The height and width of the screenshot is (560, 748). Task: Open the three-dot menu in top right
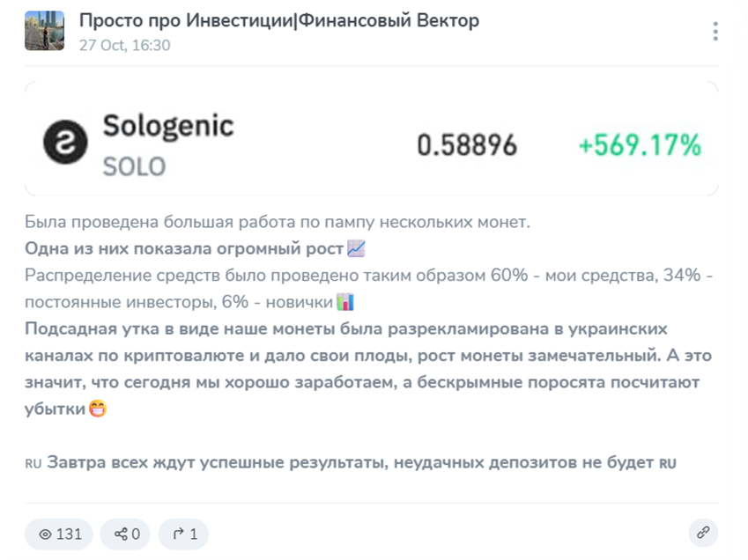coord(716,30)
